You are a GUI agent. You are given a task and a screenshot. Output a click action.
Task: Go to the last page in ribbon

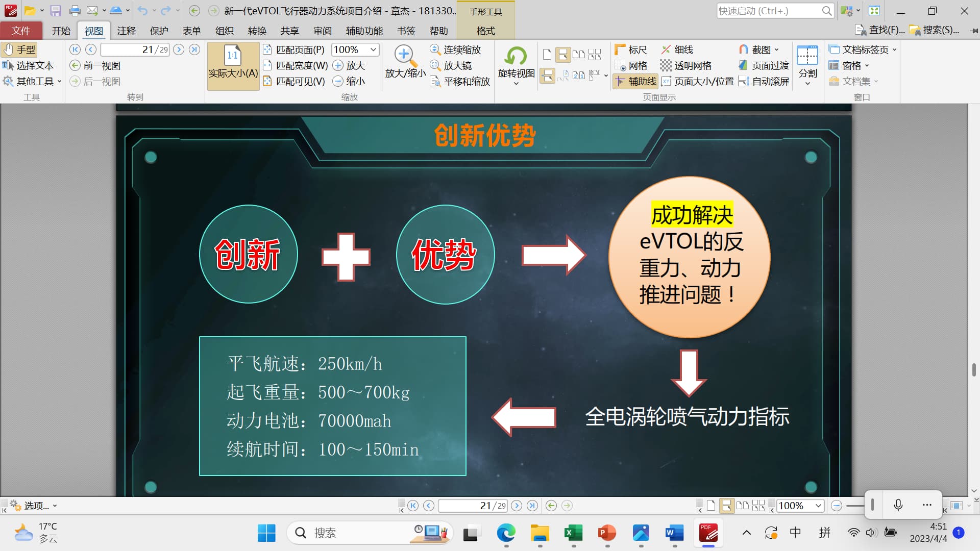(x=194, y=49)
